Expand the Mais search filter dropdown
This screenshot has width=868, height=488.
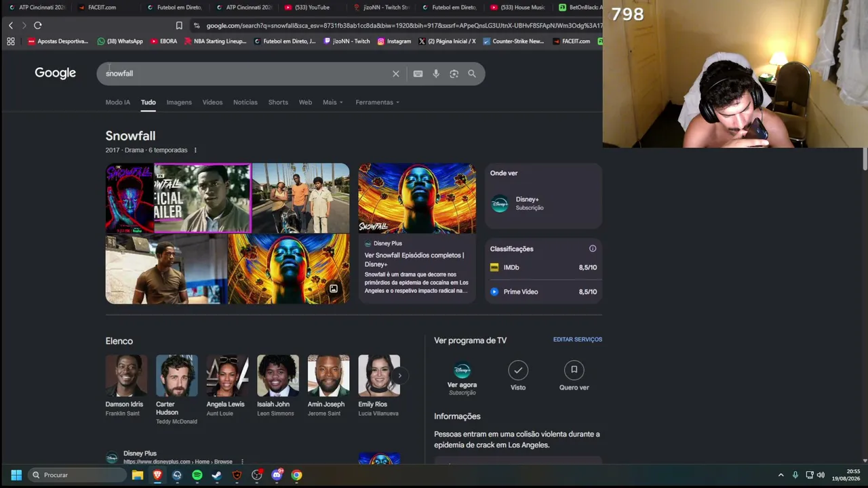[333, 102]
